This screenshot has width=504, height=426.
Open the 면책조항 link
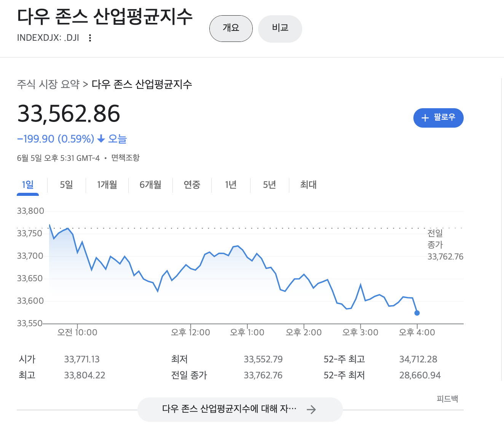click(125, 158)
